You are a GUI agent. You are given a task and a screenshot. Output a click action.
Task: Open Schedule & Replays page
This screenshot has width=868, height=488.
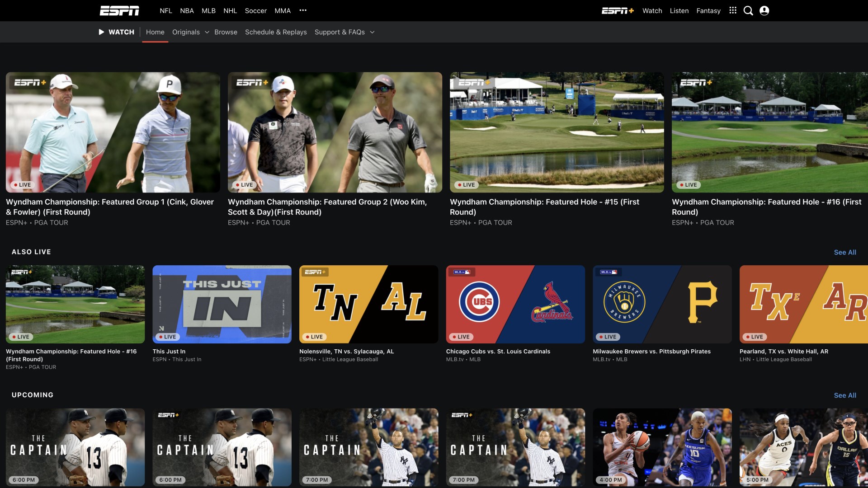coord(275,32)
